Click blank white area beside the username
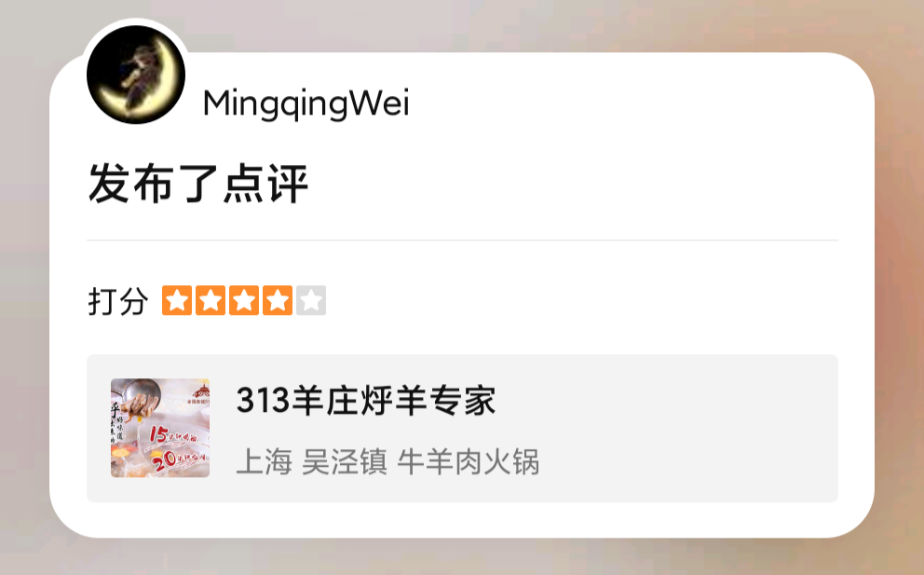This screenshot has width=924, height=575. [618, 103]
